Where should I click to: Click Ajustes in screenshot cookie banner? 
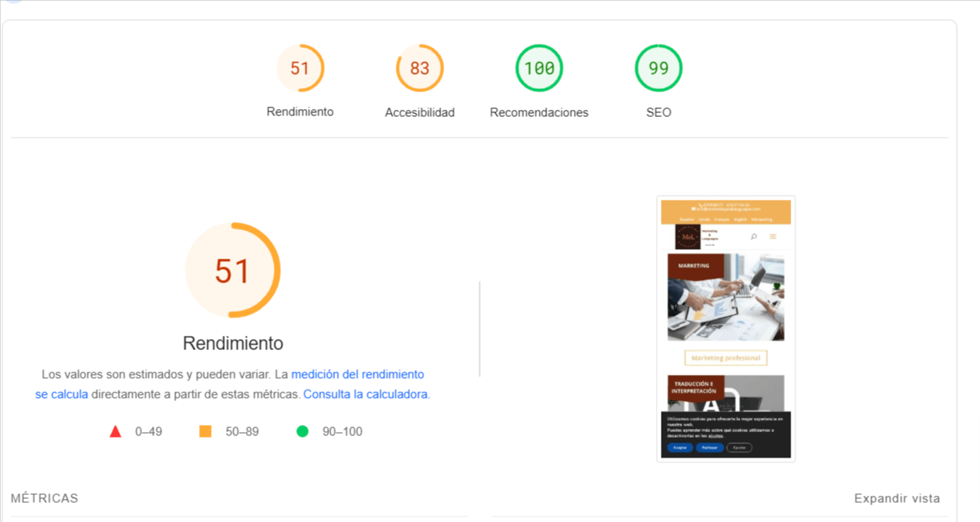[x=740, y=448]
